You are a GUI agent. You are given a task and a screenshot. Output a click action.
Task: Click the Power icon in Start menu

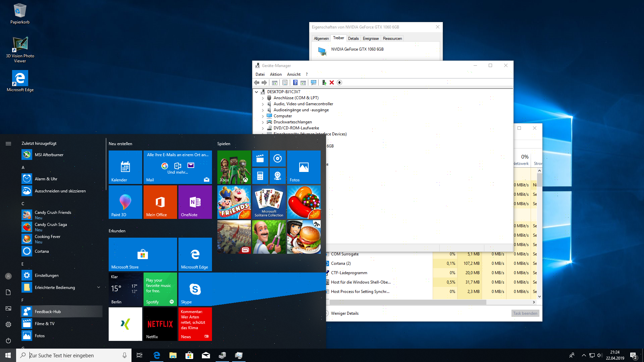point(8,341)
